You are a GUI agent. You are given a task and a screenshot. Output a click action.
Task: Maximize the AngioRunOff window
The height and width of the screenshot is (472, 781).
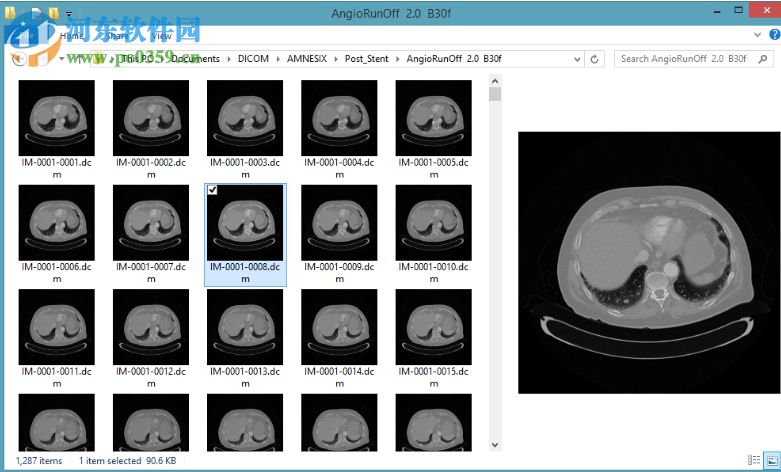[x=738, y=10]
